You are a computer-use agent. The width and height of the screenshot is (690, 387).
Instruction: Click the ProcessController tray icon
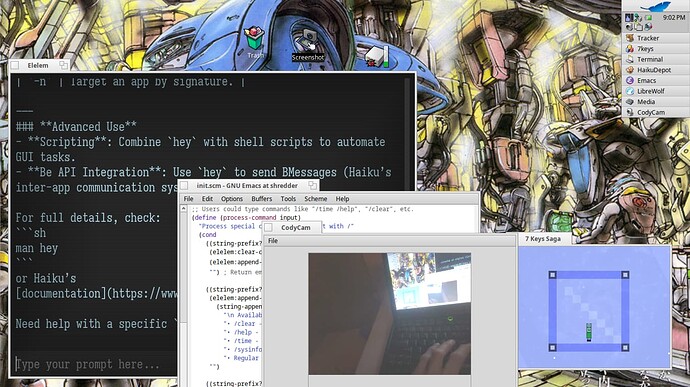point(629,18)
